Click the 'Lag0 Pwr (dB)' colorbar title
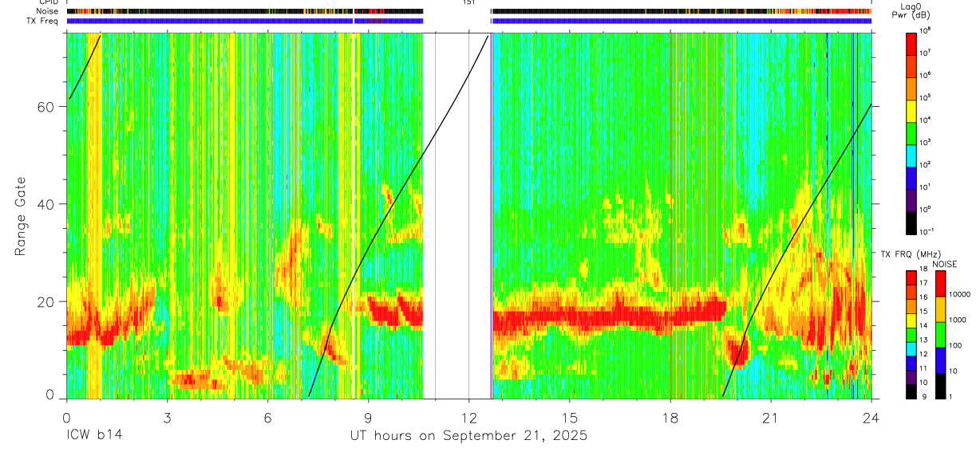This screenshot has height=452, width=980. tap(913, 10)
